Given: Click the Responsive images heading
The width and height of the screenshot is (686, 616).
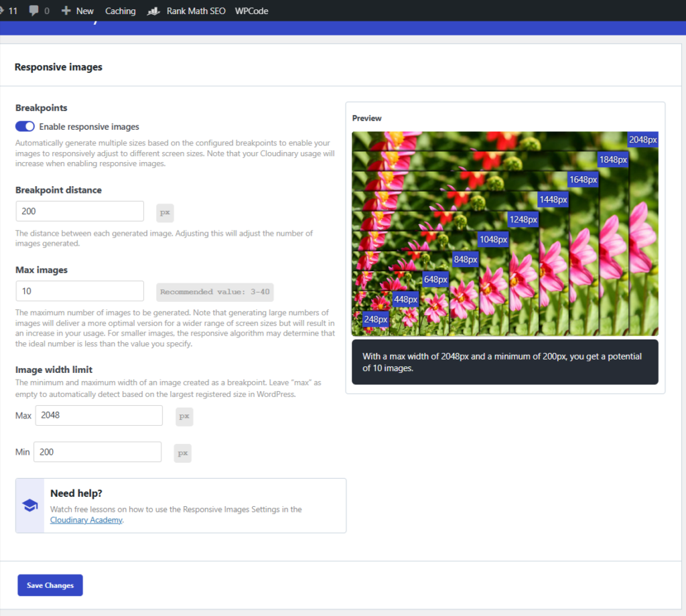Looking at the screenshot, I should point(59,67).
